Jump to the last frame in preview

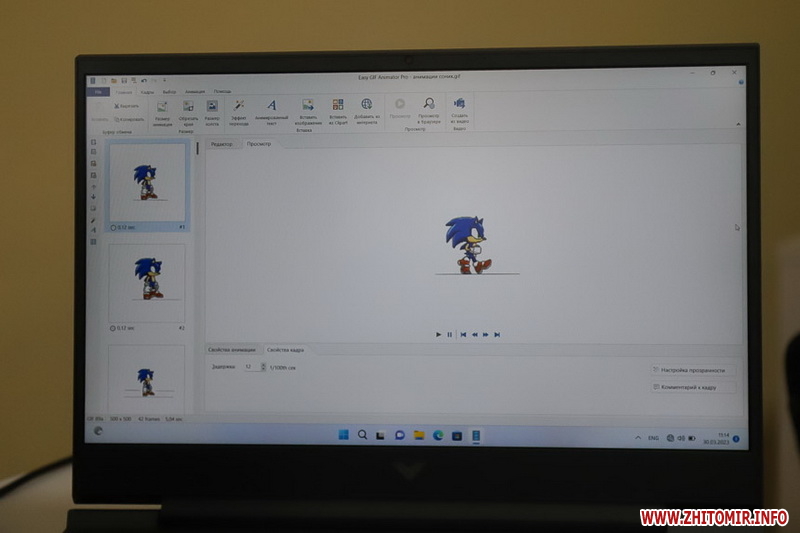tap(497, 334)
